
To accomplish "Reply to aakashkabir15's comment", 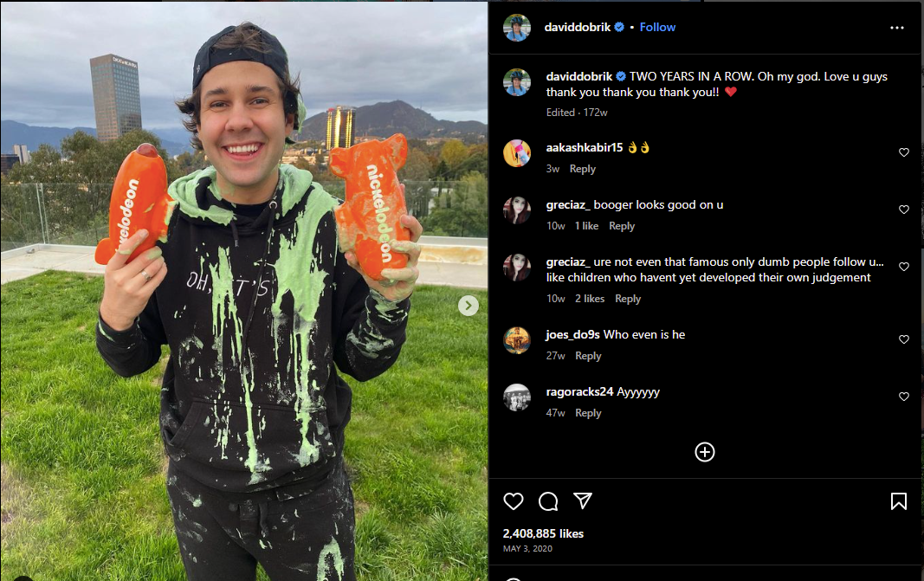I will [x=582, y=169].
